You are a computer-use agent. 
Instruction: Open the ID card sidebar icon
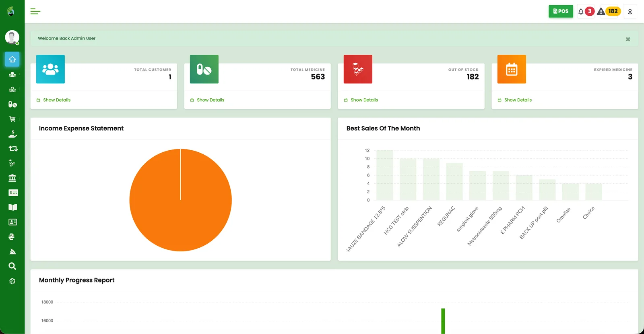tap(13, 222)
